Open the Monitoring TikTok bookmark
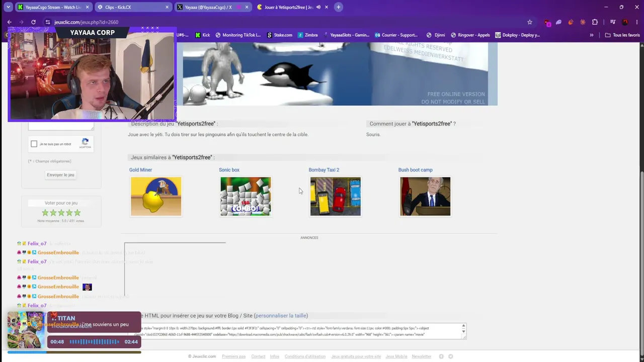 coord(238,35)
